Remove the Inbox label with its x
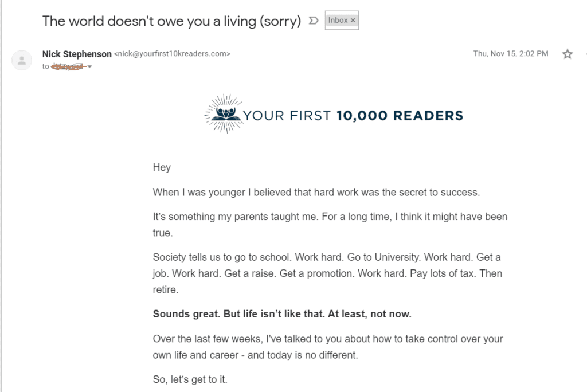 coord(353,20)
